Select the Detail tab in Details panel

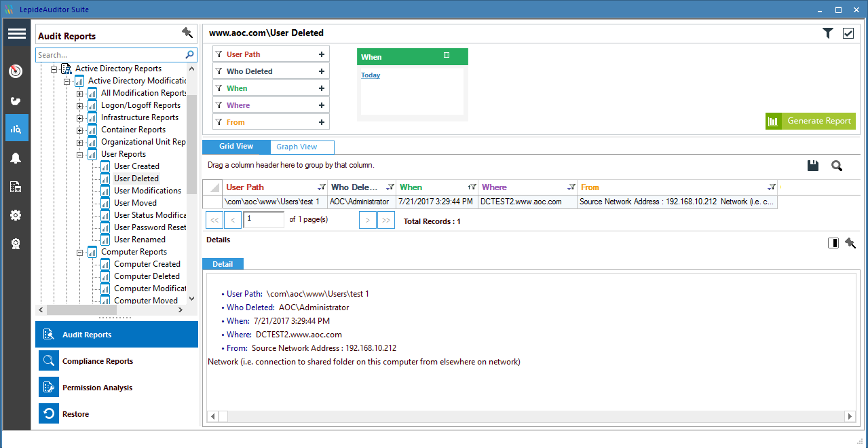click(x=223, y=264)
